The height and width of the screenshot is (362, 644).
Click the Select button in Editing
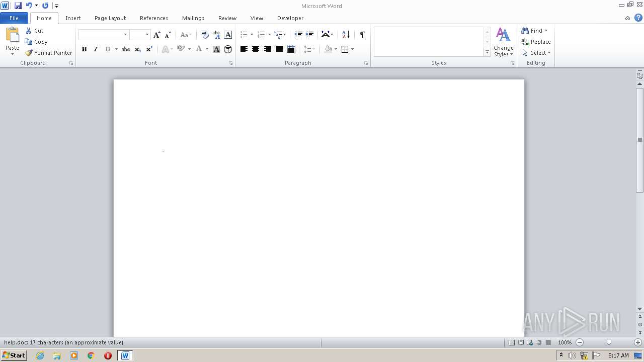[536, 53]
